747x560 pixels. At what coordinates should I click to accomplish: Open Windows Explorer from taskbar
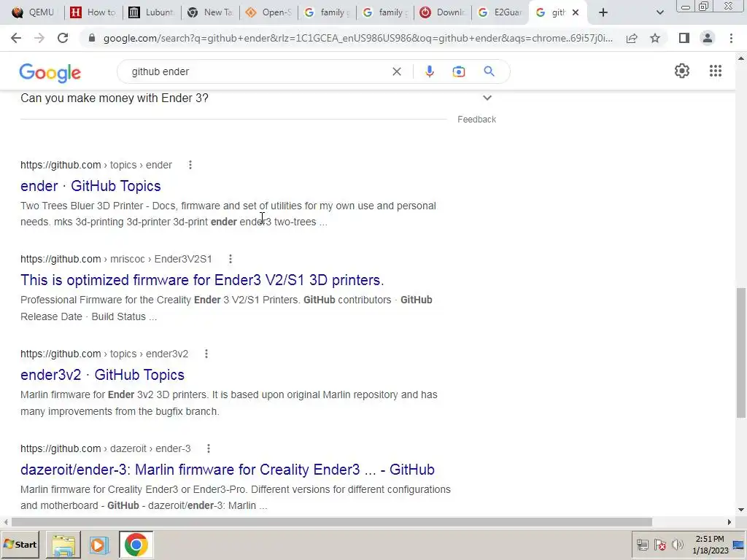63,545
